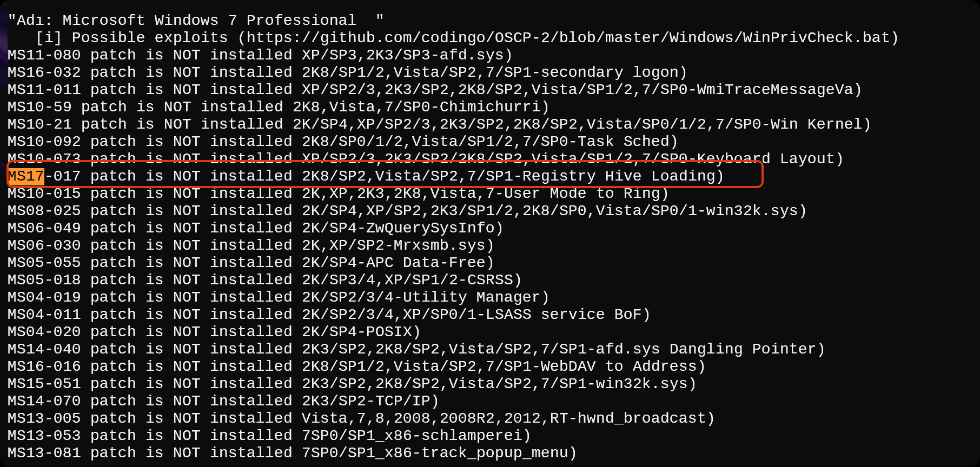Image resolution: width=980 pixels, height=467 pixels.
Task: Select the MS06-030 Mrxsmb.sys entry
Action: coord(250,245)
